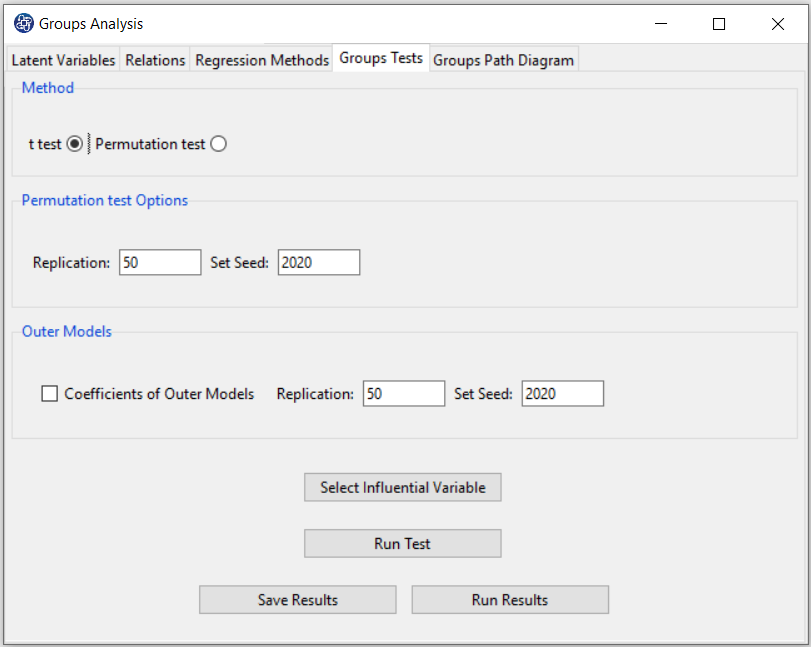This screenshot has width=811, height=647.
Task: Click the Run Test button
Action: (402, 544)
